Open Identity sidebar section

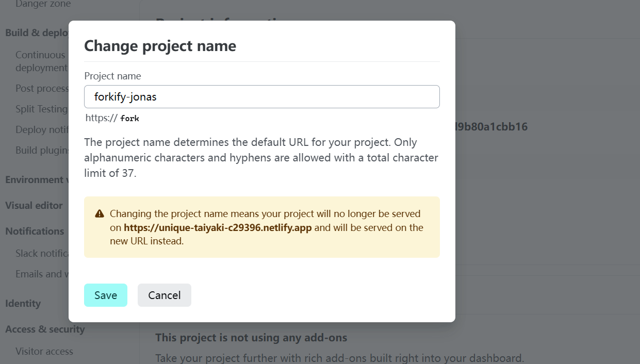coord(23,303)
